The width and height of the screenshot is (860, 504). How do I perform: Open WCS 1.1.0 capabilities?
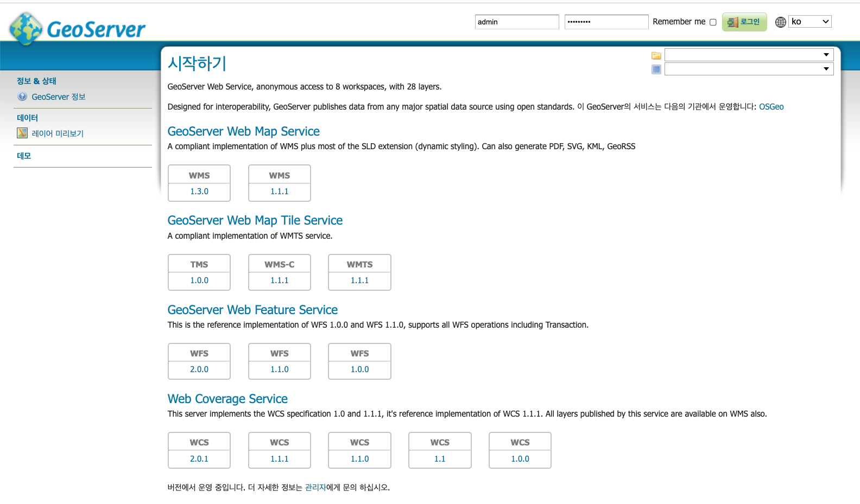359,459
